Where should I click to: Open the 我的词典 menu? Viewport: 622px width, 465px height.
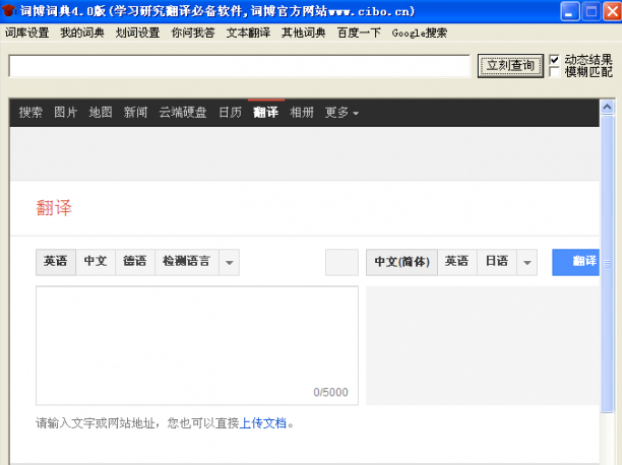tap(82, 33)
